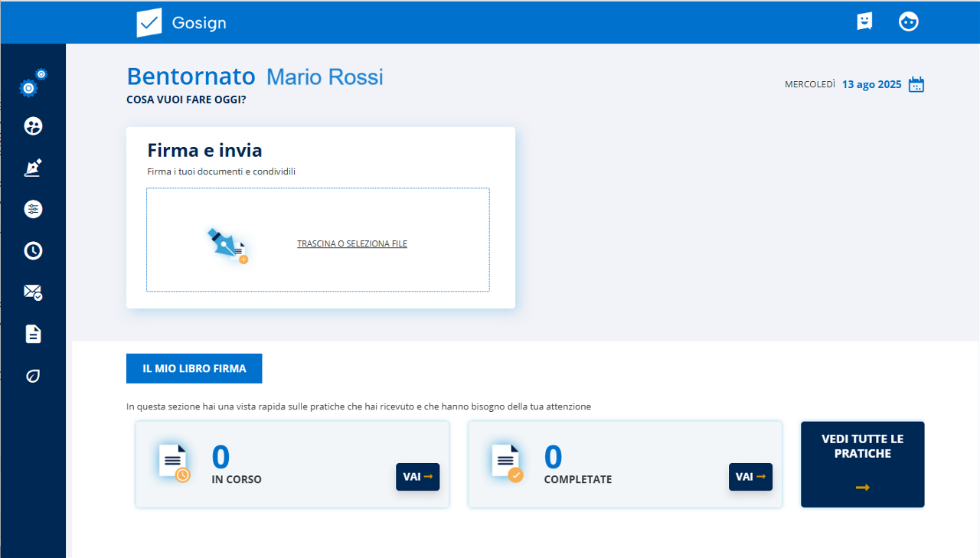Open the sliders settings icon in sidebar
The width and height of the screenshot is (980, 558).
[33, 209]
